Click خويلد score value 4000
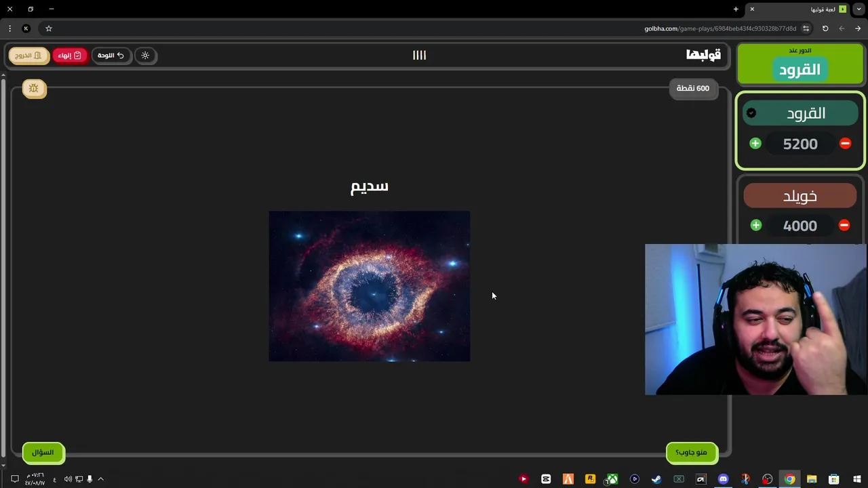 800,226
